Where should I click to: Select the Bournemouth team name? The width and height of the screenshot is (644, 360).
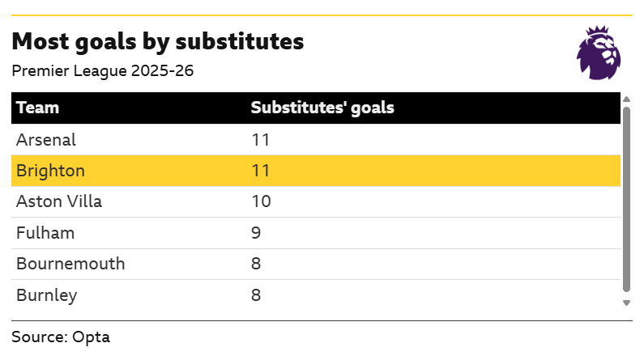tap(70, 264)
